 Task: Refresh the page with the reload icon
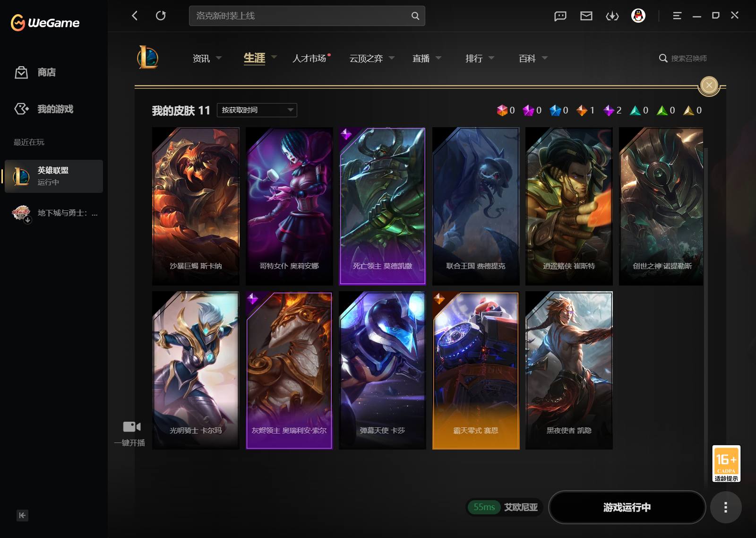[x=161, y=16]
